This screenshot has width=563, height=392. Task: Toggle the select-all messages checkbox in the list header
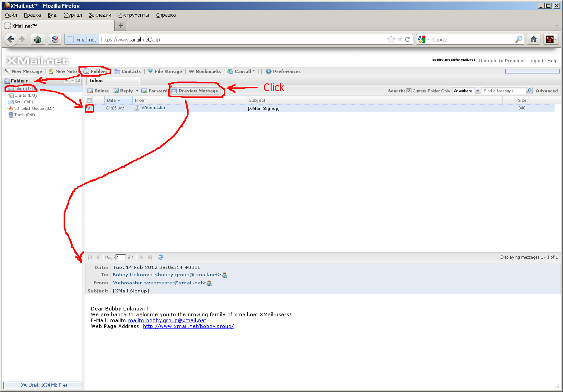[89, 100]
